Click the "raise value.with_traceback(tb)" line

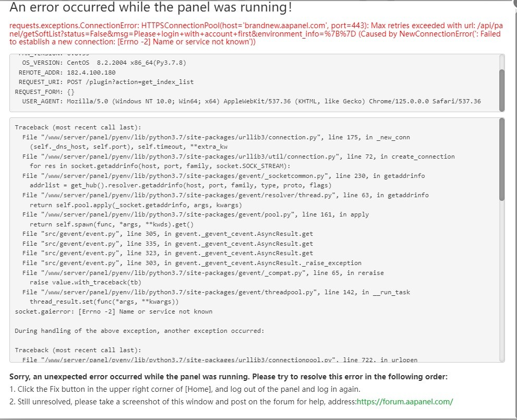tap(85, 282)
